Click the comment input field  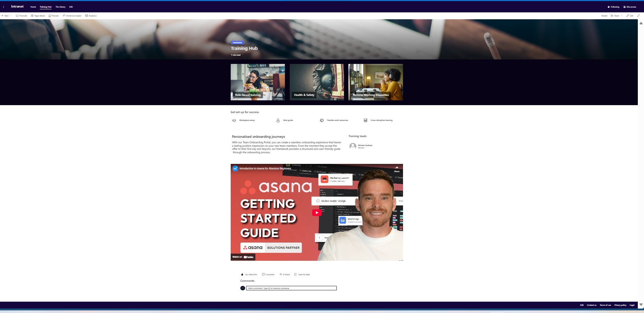click(x=291, y=288)
